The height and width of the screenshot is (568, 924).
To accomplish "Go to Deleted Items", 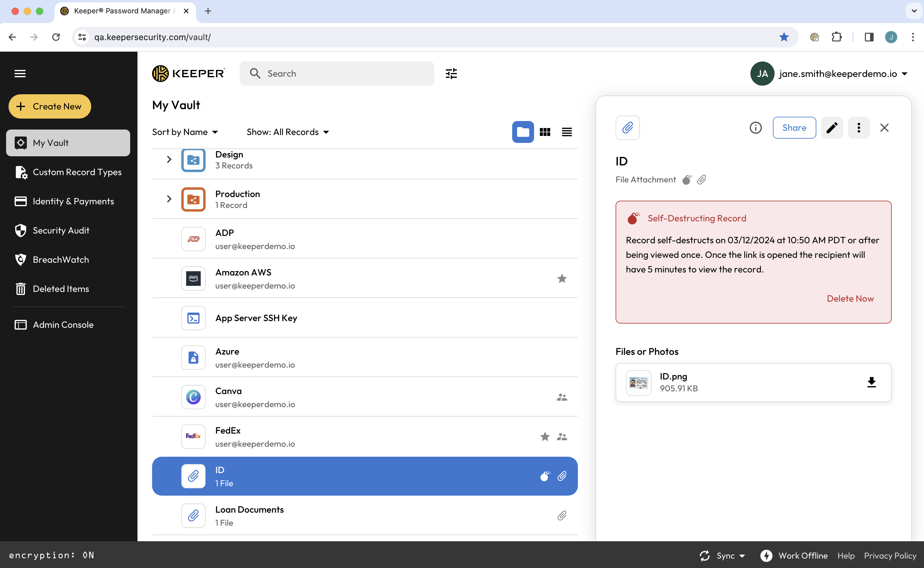I will point(61,289).
